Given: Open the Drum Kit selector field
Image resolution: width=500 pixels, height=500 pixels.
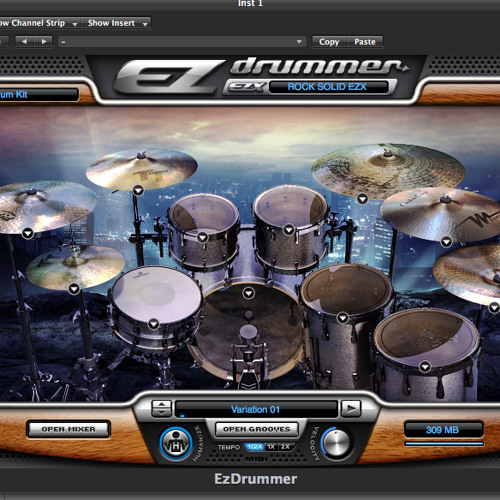Looking at the screenshot, I should 38,95.
